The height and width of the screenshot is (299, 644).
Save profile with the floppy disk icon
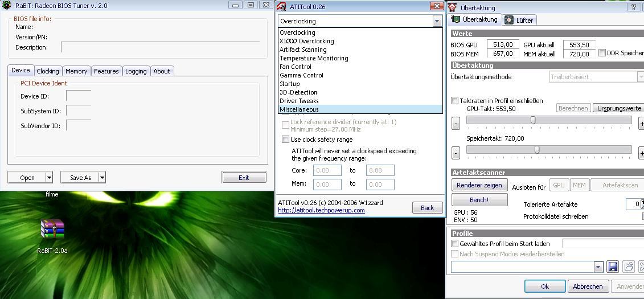[613, 267]
